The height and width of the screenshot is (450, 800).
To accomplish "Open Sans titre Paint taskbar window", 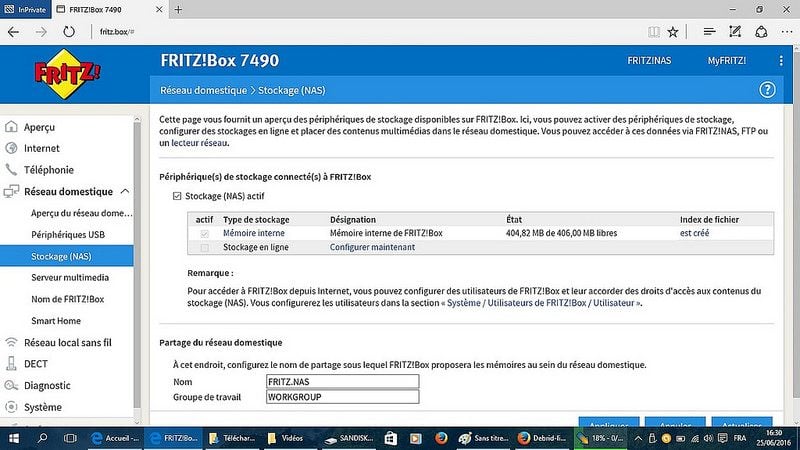I will click(x=483, y=438).
